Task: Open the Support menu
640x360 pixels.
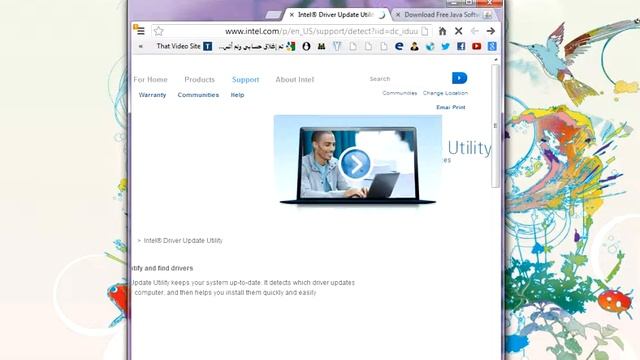Action: (x=246, y=80)
